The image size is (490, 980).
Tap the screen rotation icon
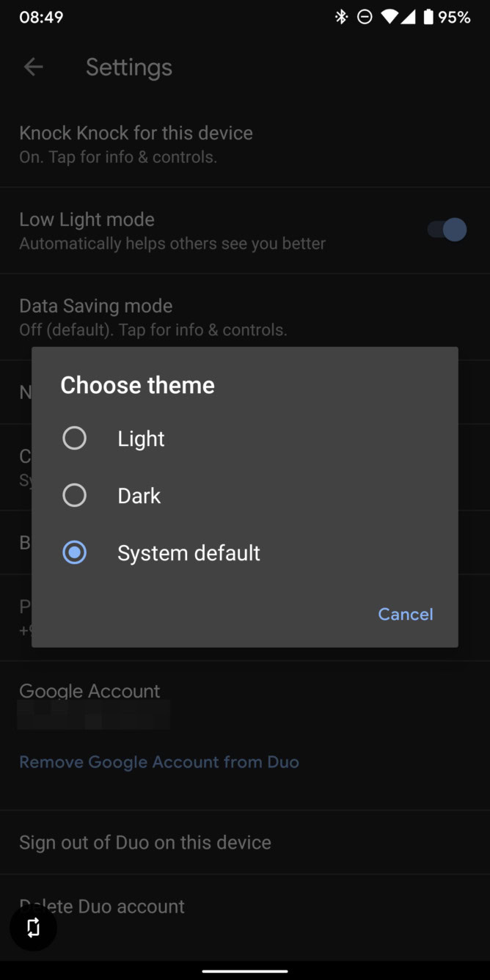point(33,927)
